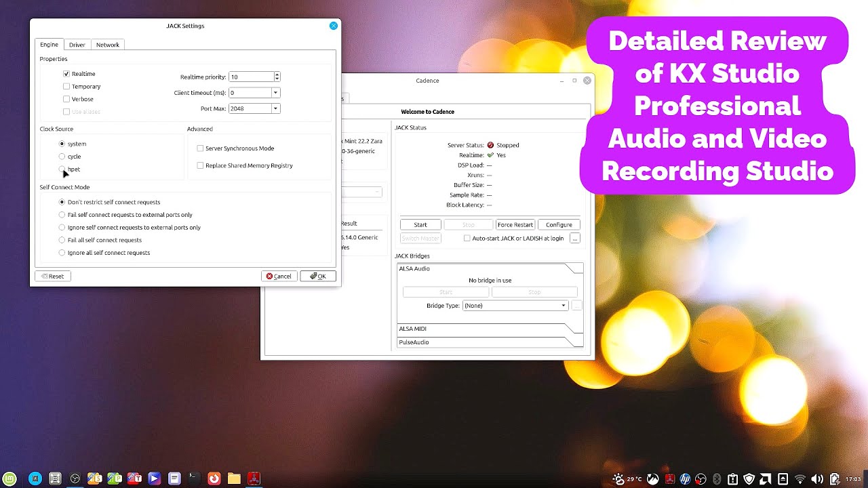Select Don't restrict self connect requests
The width and height of the screenshot is (868, 488).
(62, 202)
